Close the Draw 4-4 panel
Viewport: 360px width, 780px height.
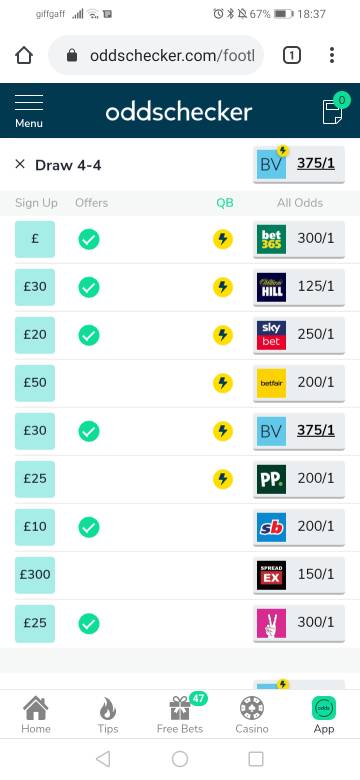(20, 164)
